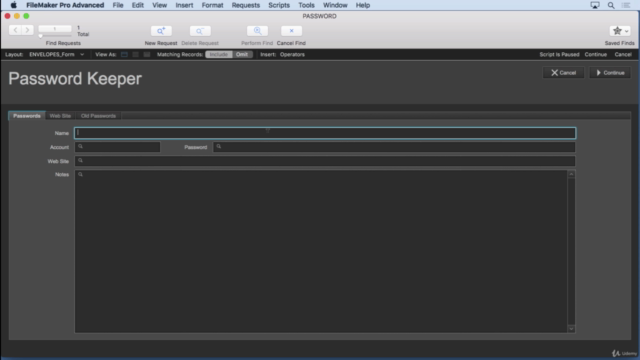Viewport: 640px width, 360px height.
Task: Open Notification Center icon
Action: point(626,5)
